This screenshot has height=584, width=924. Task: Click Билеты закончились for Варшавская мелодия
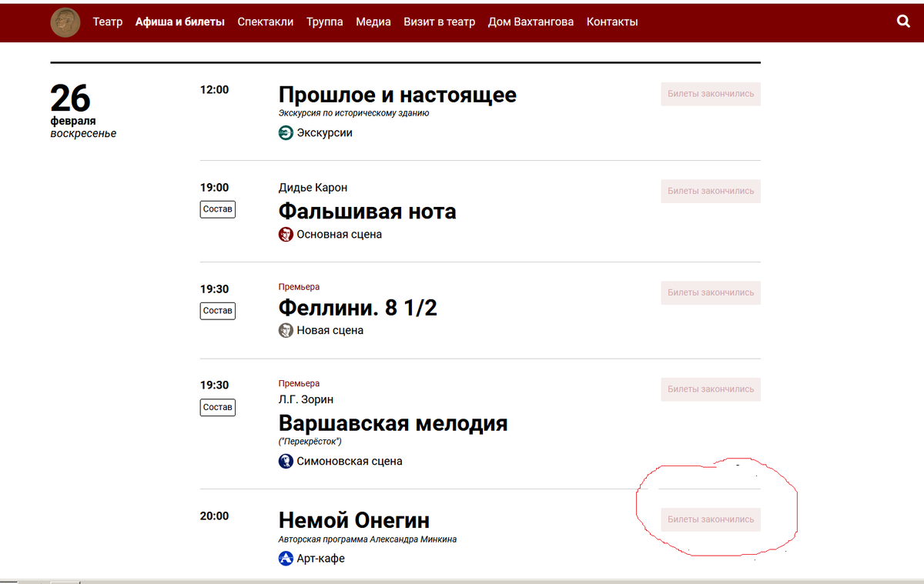click(x=711, y=389)
